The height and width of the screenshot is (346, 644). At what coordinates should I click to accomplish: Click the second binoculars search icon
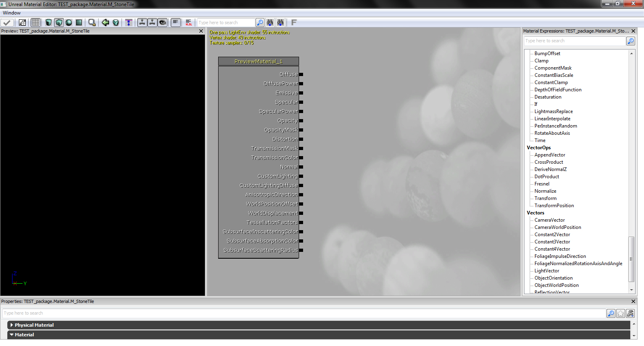coord(280,23)
